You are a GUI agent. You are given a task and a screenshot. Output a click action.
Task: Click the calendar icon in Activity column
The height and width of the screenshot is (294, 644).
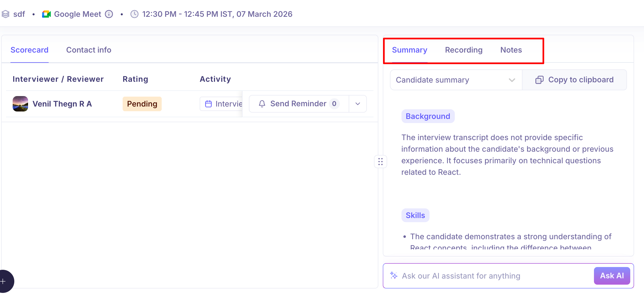point(208,104)
